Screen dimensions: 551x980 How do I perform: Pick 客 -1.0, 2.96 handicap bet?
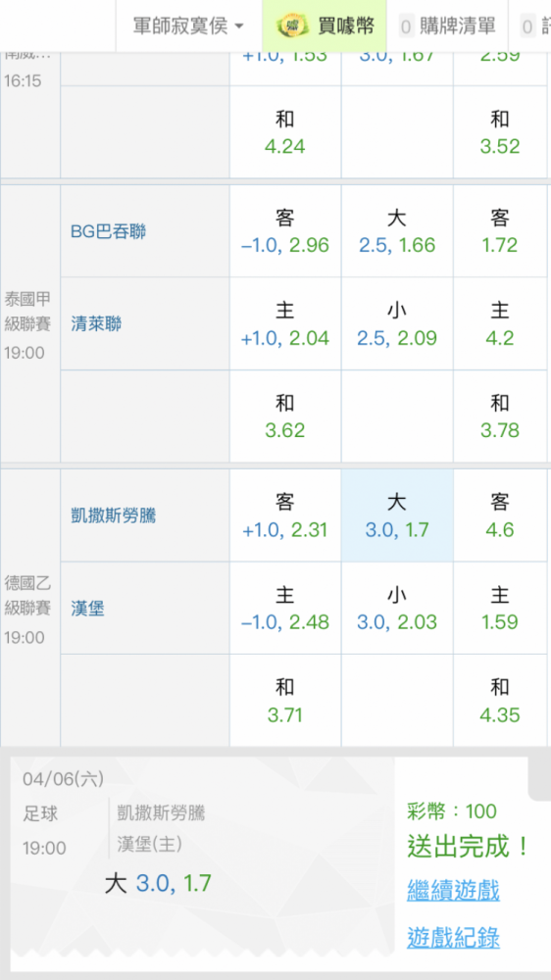point(285,231)
